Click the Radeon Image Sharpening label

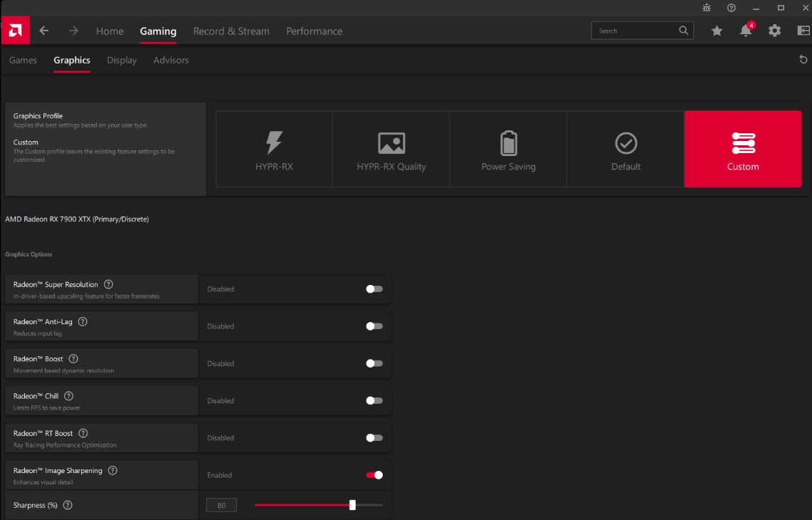pyautogui.click(x=58, y=471)
